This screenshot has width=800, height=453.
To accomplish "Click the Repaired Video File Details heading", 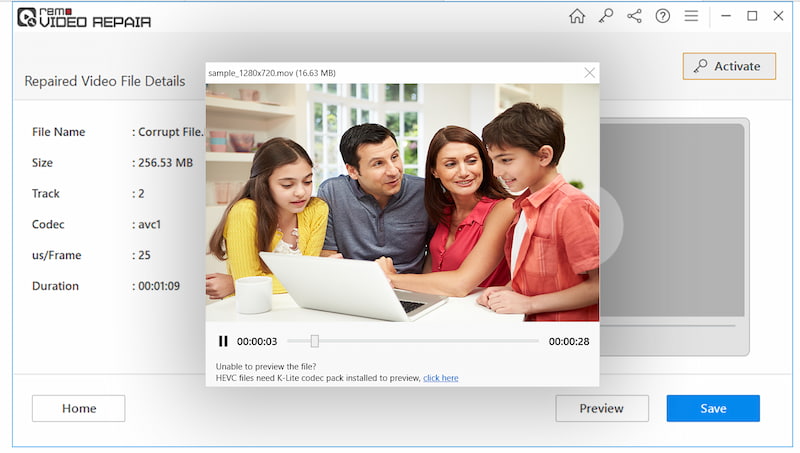I will point(105,81).
